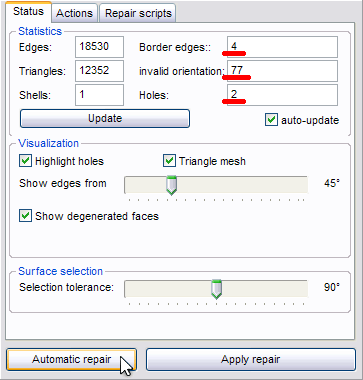Disable the auto-update checkbox
Viewport: 363px width, 380px height.
click(x=271, y=120)
